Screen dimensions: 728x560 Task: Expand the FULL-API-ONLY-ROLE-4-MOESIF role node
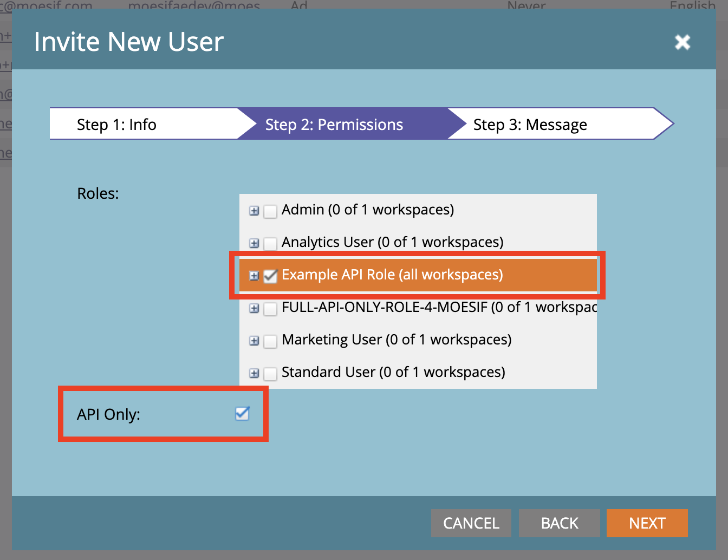(254, 308)
